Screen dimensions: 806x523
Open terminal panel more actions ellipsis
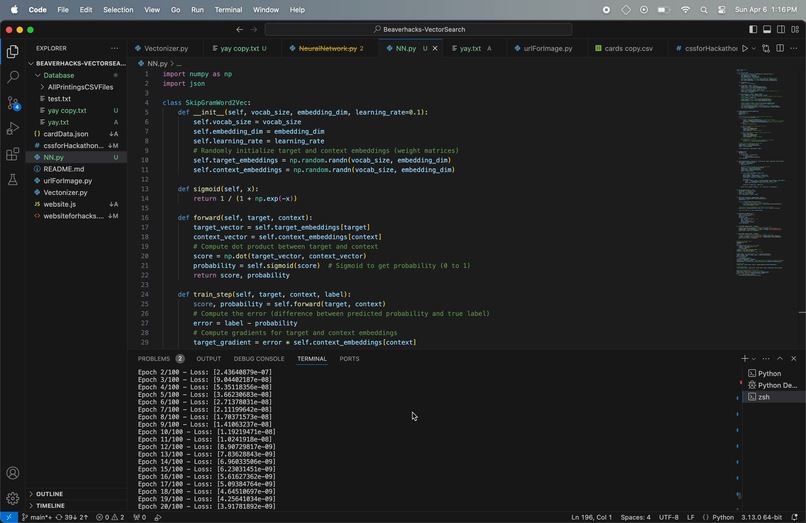766,358
